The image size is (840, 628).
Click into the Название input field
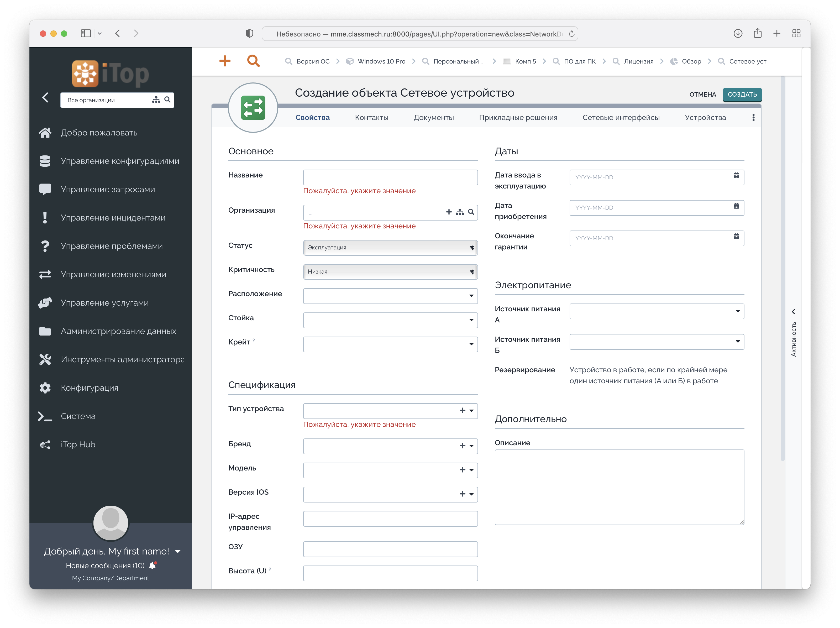click(390, 177)
